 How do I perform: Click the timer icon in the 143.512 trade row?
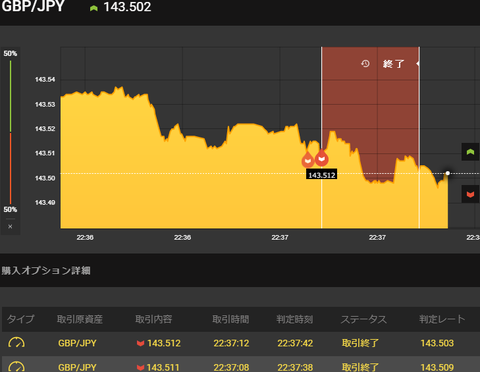coord(16,343)
